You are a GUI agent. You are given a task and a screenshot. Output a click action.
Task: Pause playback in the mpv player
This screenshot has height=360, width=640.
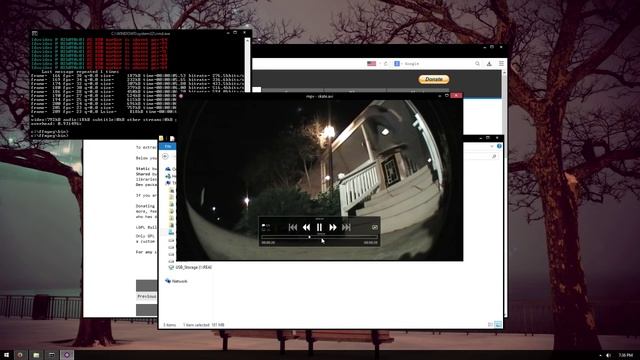click(319, 227)
